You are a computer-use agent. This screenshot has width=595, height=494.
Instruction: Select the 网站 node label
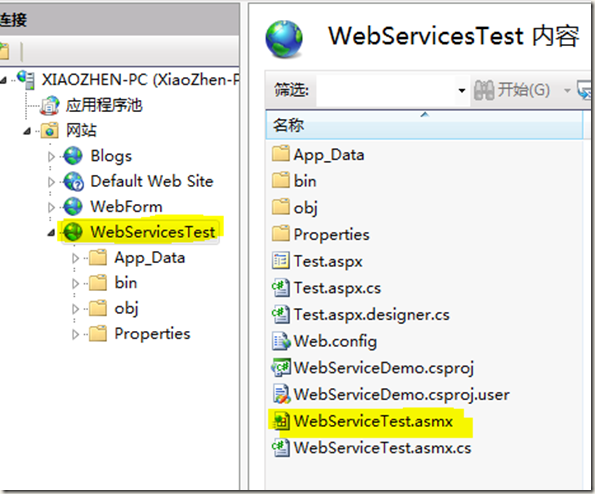[82, 131]
